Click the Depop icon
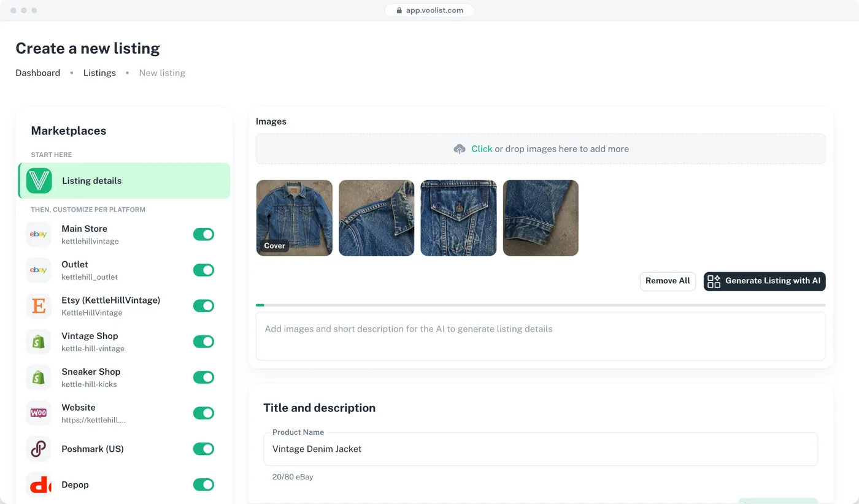859x504 pixels. 39,484
